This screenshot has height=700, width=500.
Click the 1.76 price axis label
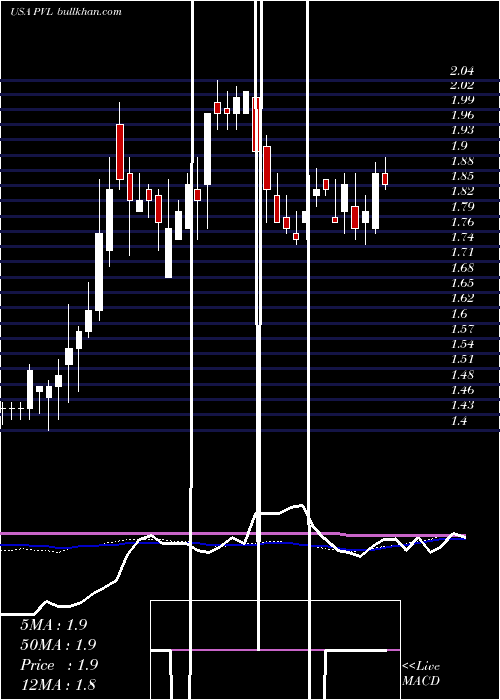(x=462, y=222)
